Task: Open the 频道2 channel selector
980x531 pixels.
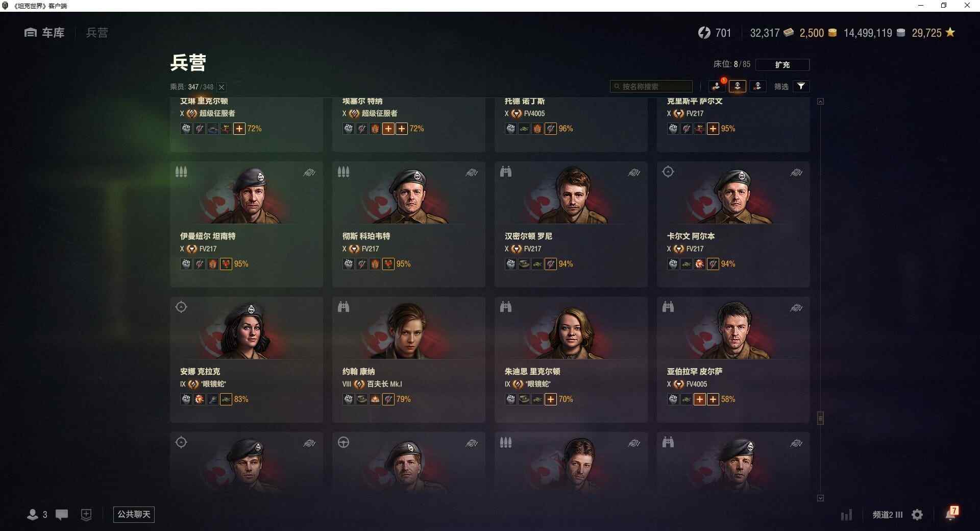Action: (x=887, y=515)
